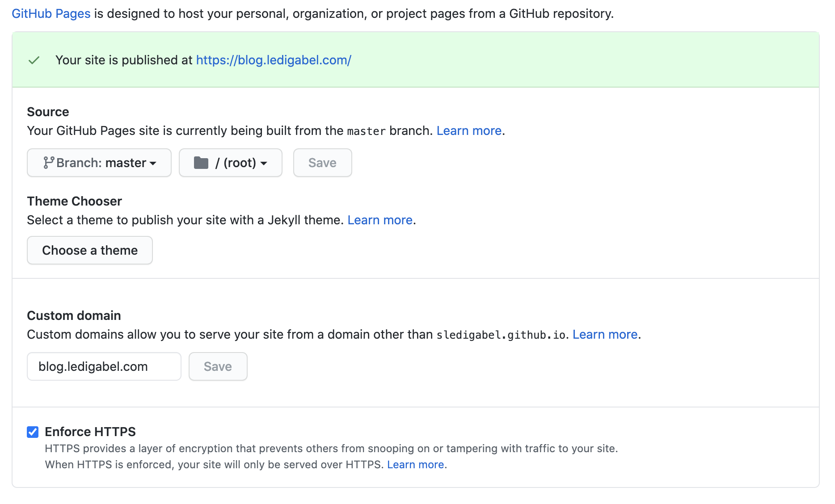Disable the Enforce HTTPS checkbox
835x504 pixels.
pyautogui.click(x=32, y=432)
